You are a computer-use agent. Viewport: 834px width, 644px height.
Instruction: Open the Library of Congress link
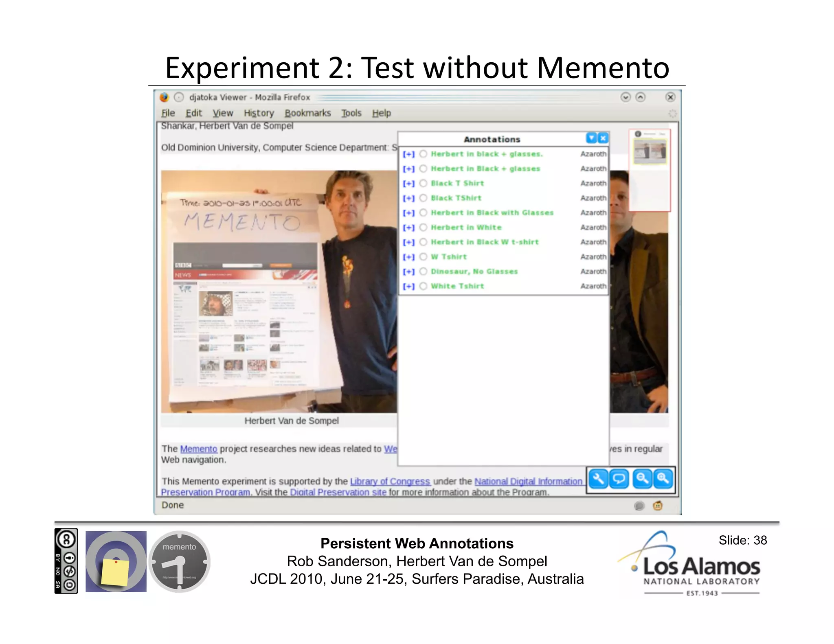390,481
